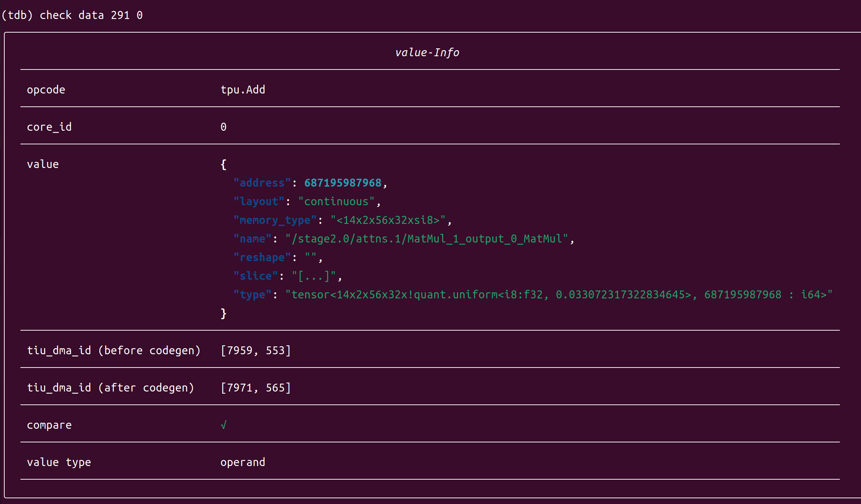Click the tpu.Add opcode value
Image resolution: width=861 pixels, height=504 pixels.
point(242,90)
